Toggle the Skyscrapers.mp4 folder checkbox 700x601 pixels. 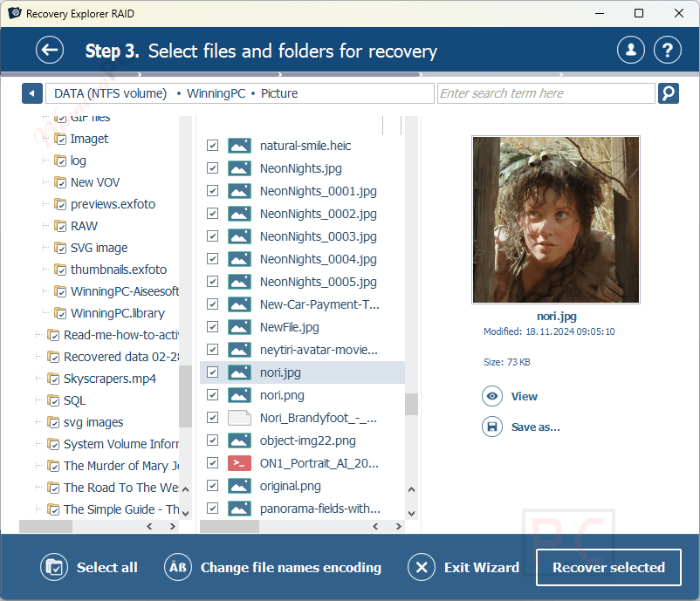(53, 379)
